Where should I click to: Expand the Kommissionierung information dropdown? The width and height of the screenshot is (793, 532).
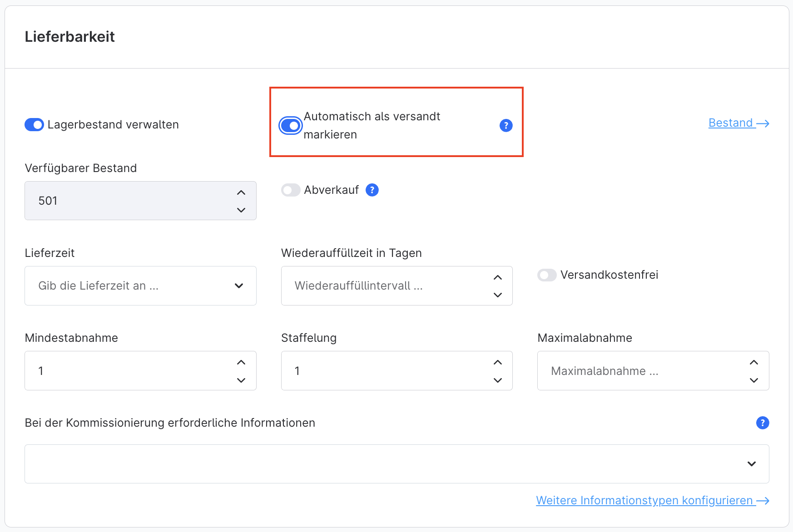[752, 463]
